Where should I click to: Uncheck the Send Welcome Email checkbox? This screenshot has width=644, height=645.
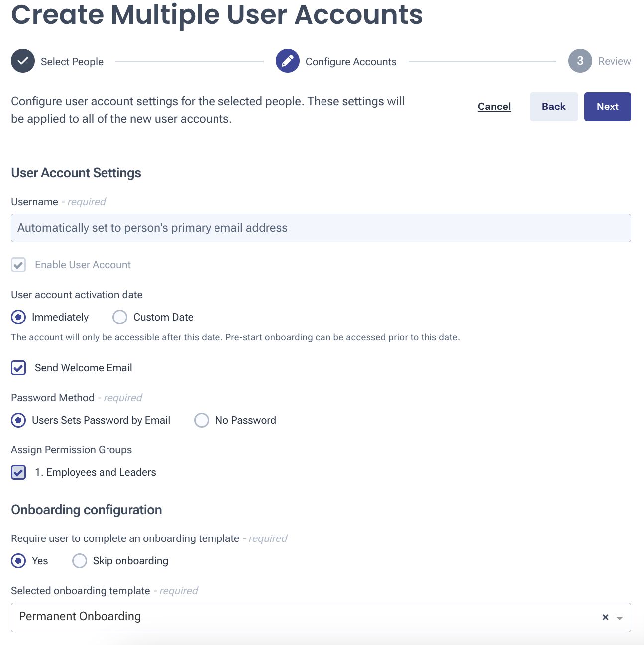coord(18,368)
